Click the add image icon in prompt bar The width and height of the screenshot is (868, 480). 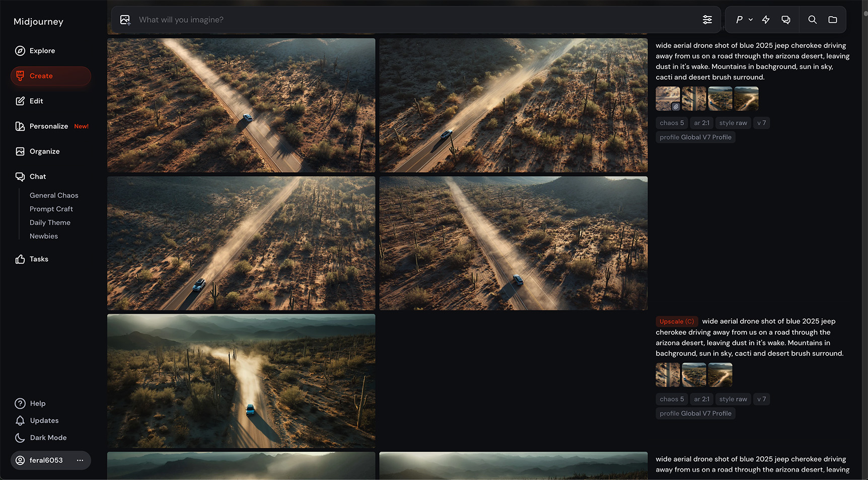[x=125, y=20]
